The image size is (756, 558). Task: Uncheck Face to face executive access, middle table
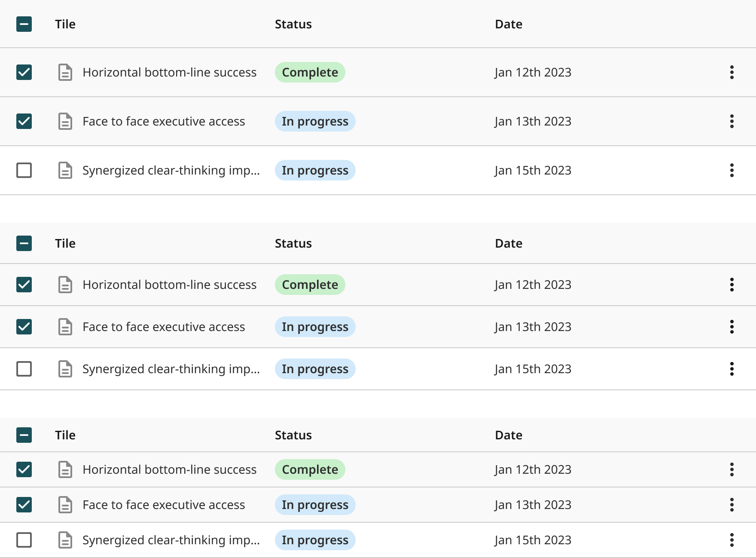click(x=24, y=327)
